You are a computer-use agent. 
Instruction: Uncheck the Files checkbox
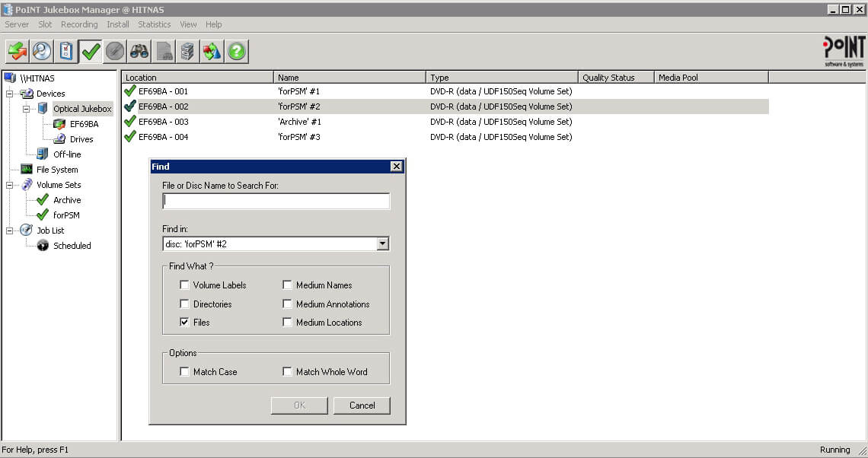(x=184, y=322)
